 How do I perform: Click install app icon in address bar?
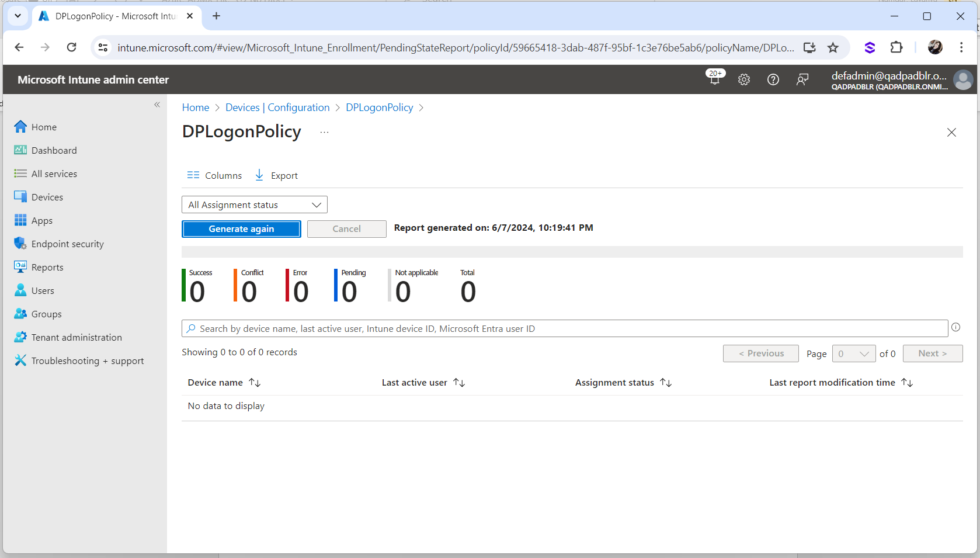point(809,47)
